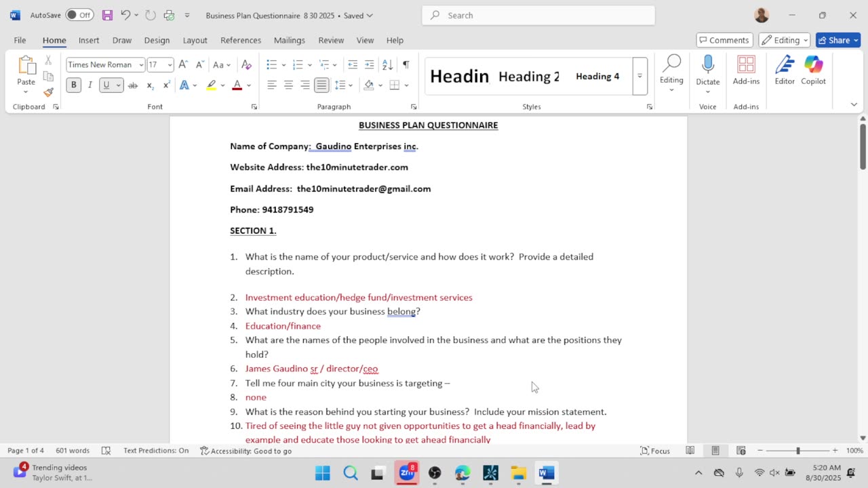
Task: Clear all formatting from selection
Action: 246,64
